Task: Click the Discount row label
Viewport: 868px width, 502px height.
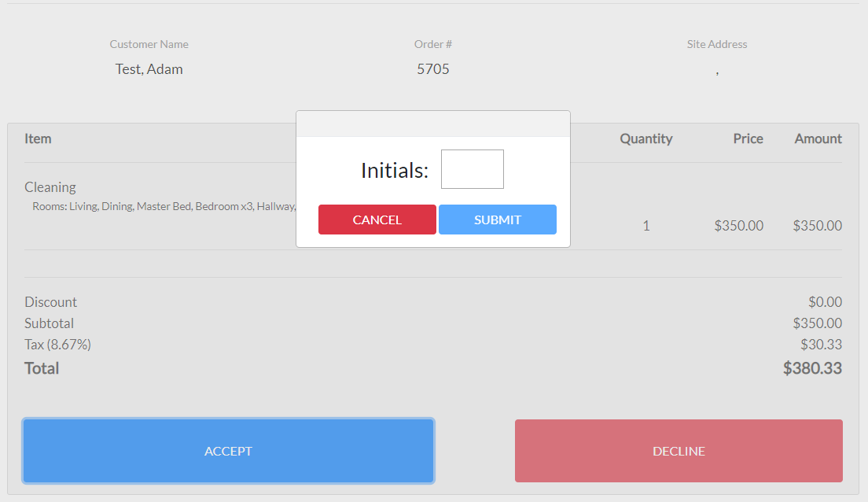Action: pyautogui.click(x=50, y=302)
